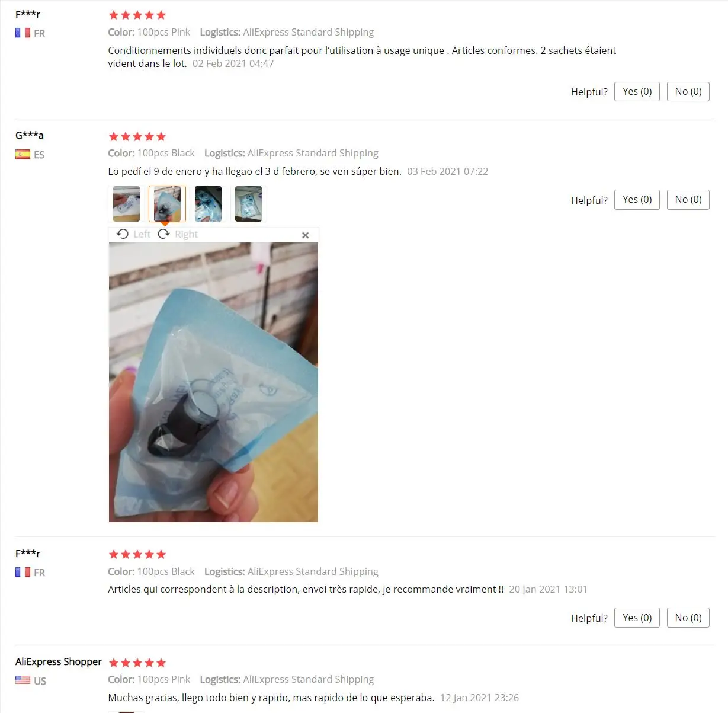Vote Yes on G***a's review
The image size is (728, 713).
point(637,200)
